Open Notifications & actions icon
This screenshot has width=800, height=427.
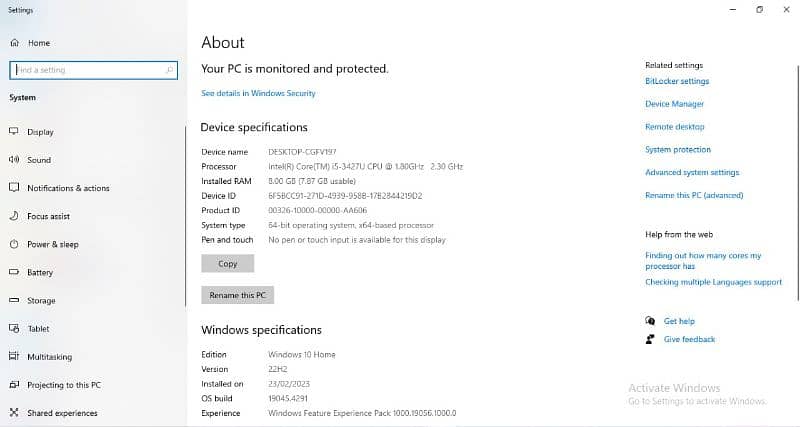point(14,188)
